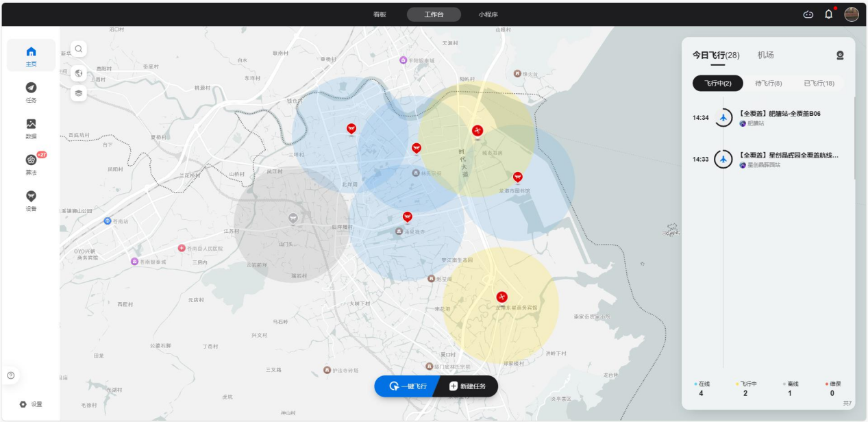Click the map search magnifier icon
The width and height of the screenshot is (868, 422).
click(79, 49)
